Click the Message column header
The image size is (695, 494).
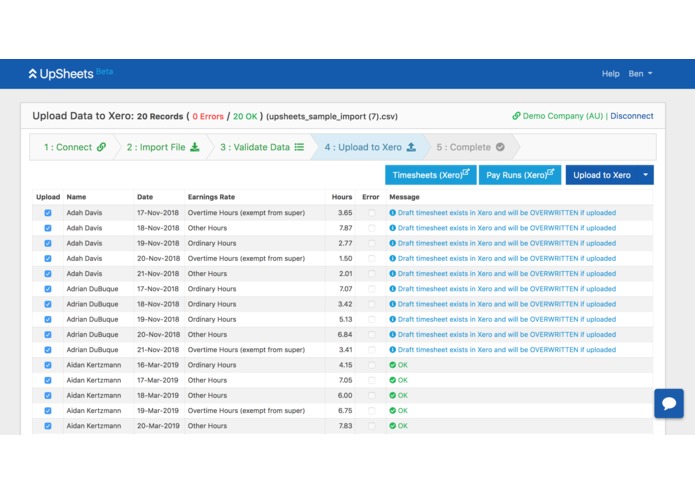404,197
